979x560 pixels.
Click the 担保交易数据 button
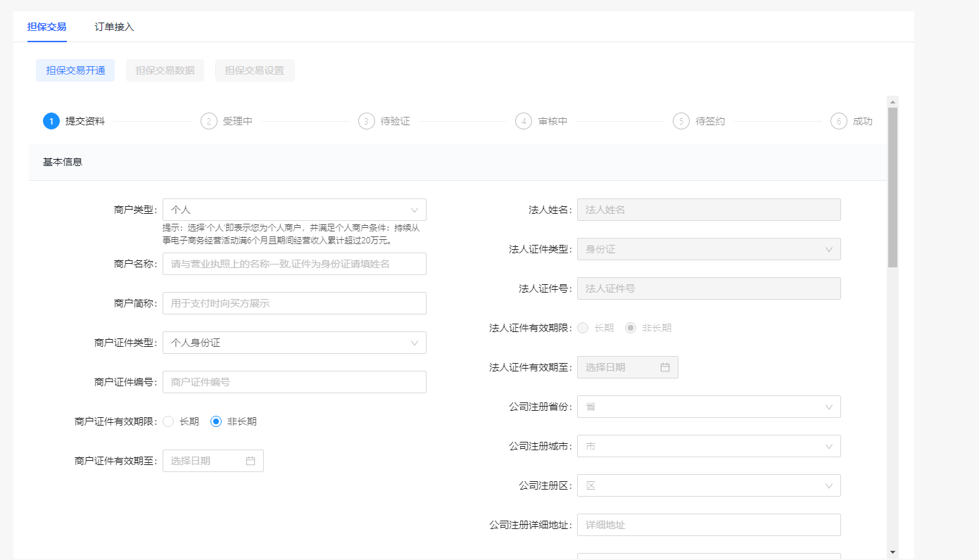[165, 70]
